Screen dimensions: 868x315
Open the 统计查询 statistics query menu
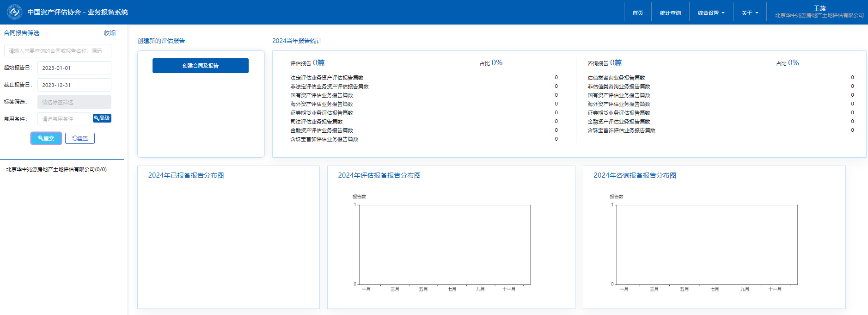(x=670, y=13)
